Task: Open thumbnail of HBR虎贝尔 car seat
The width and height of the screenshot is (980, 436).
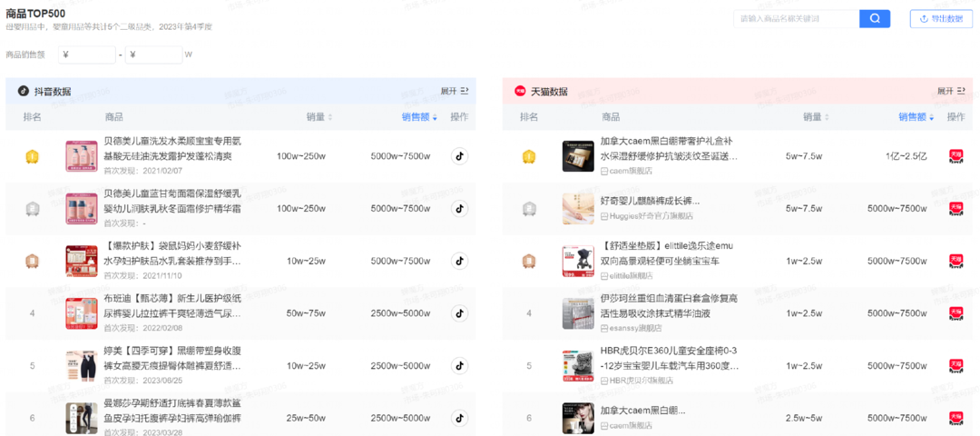Action: pyautogui.click(x=578, y=366)
